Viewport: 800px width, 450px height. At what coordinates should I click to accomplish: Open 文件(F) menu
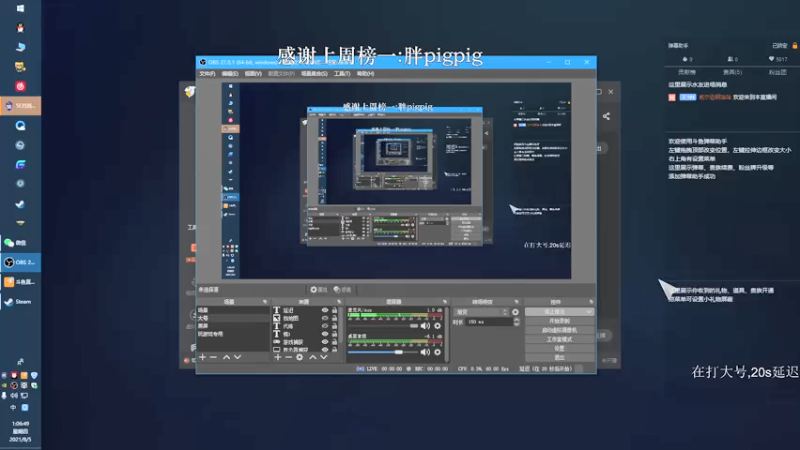coord(207,74)
